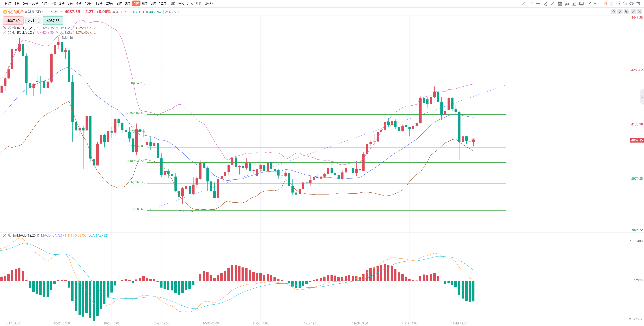
Task: Click the candlestick chart style icon
Action: click(626, 12)
